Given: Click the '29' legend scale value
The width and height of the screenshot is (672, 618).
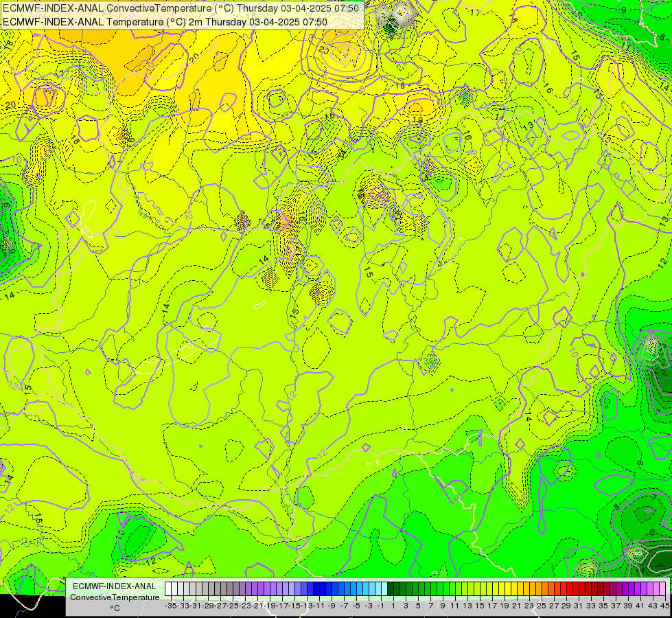Looking at the screenshot, I should (x=566, y=606).
